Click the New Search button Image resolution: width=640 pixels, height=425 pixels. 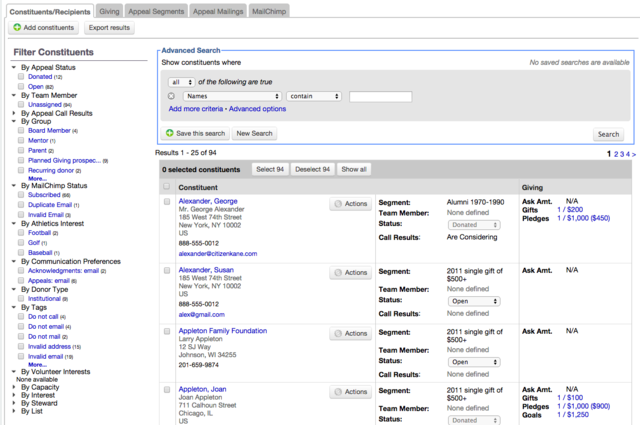254,134
